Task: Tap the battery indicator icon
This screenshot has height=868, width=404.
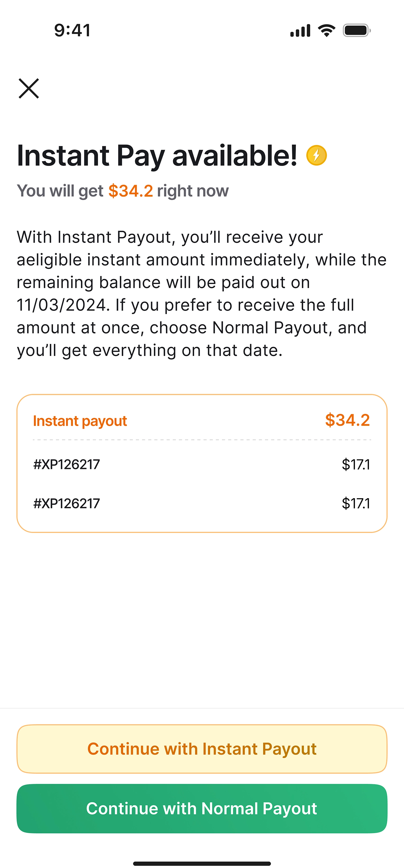Action: coord(356,31)
